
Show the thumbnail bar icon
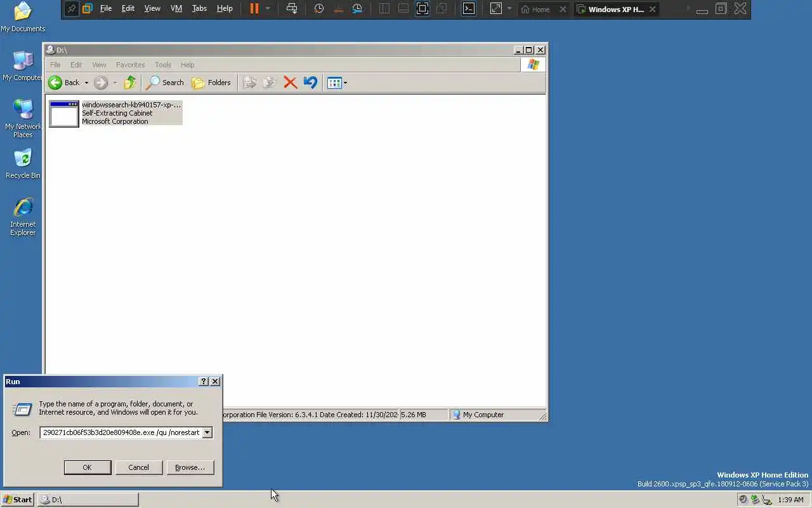403,9
